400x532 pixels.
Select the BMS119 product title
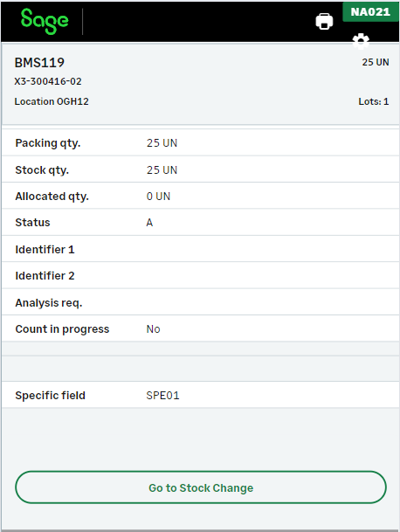[39, 62]
